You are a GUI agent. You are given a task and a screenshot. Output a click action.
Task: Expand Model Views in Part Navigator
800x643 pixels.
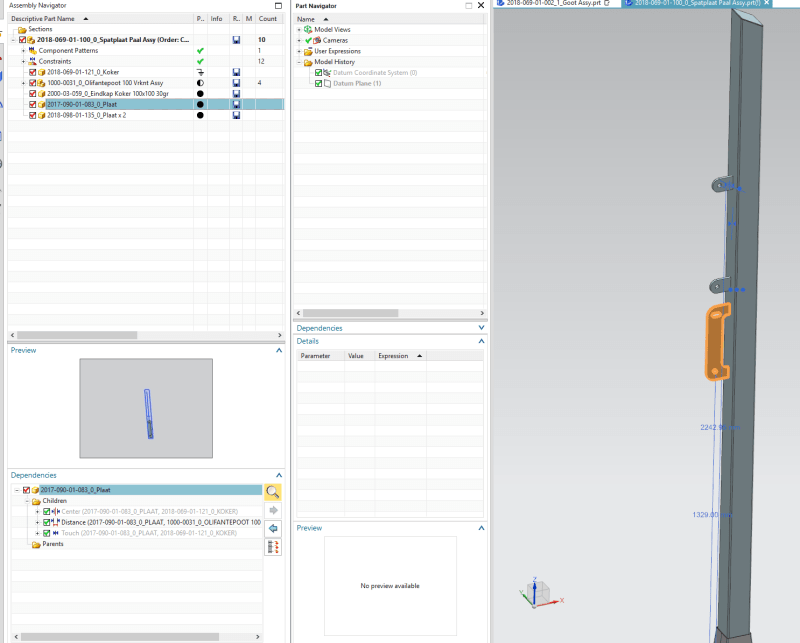299,30
